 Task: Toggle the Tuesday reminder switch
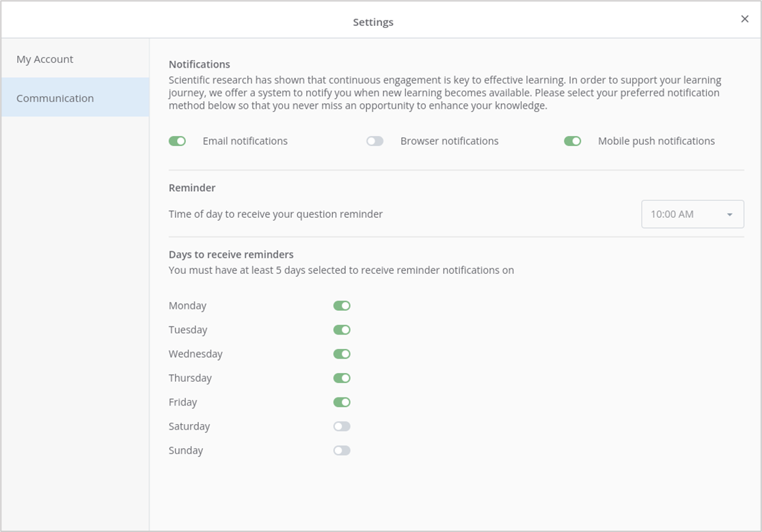point(342,330)
